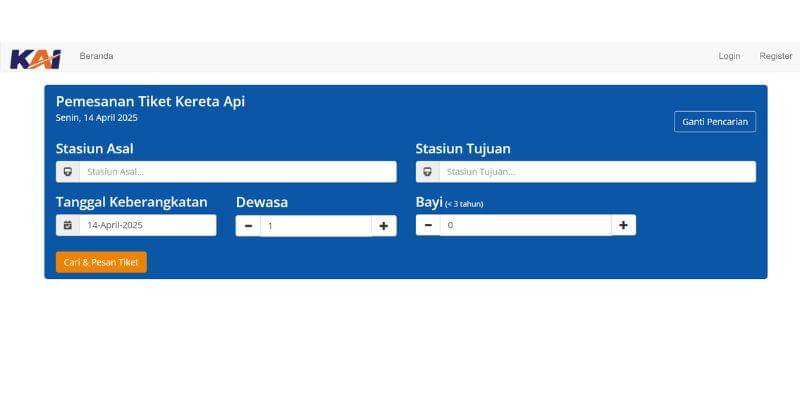
Task: Focus the Stasiun Tujuan input field
Action: [x=597, y=172]
